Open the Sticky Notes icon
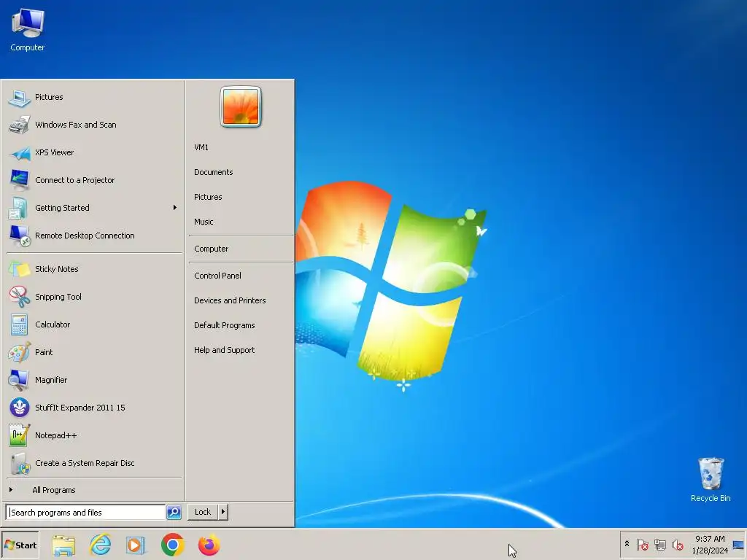747x560 pixels. point(19,269)
